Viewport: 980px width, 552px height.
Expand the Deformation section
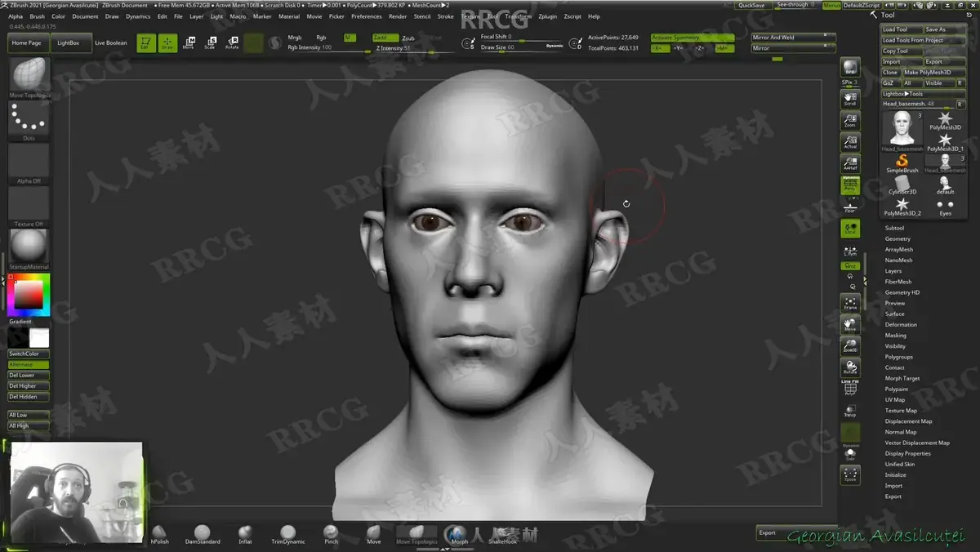pyautogui.click(x=901, y=324)
